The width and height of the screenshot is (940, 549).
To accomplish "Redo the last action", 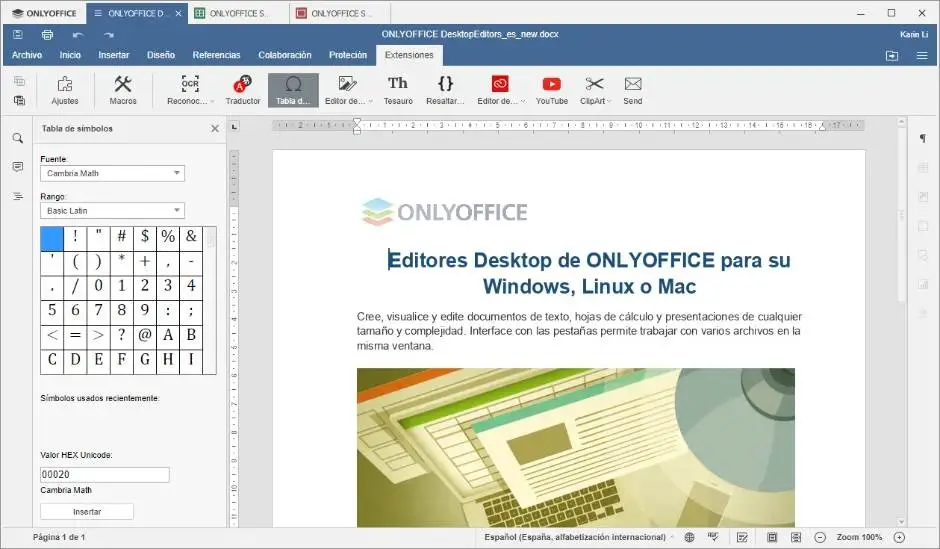I will pyautogui.click(x=109, y=35).
